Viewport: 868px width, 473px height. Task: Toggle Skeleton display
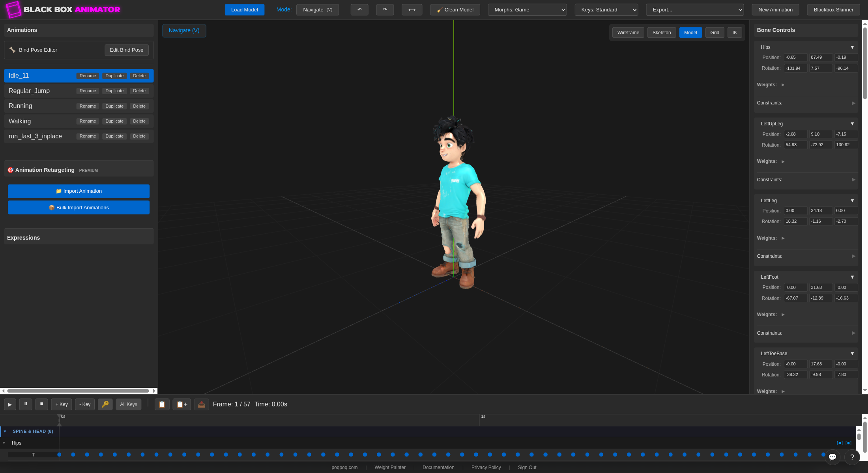pyautogui.click(x=662, y=33)
